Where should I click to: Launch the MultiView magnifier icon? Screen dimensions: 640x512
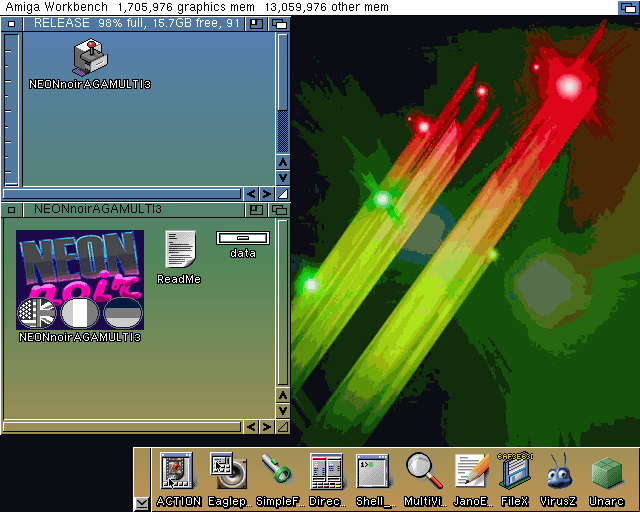424,470
